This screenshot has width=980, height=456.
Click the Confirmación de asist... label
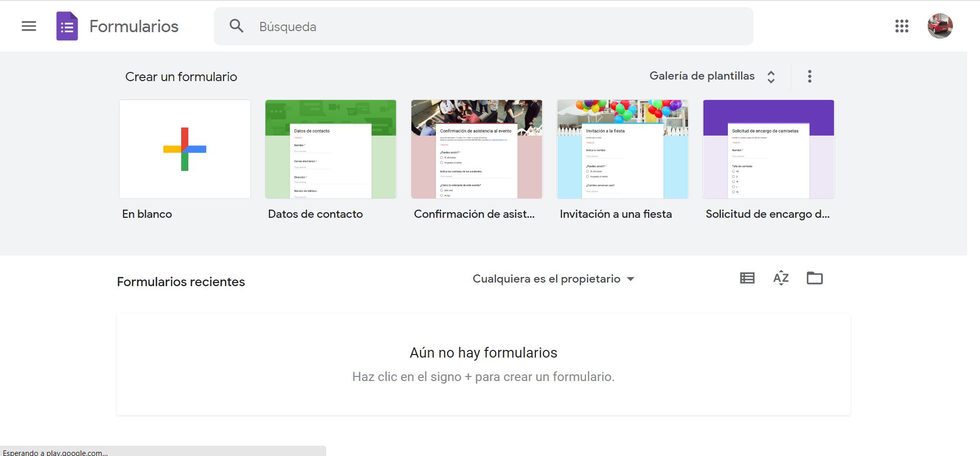(x=474, y=214)
